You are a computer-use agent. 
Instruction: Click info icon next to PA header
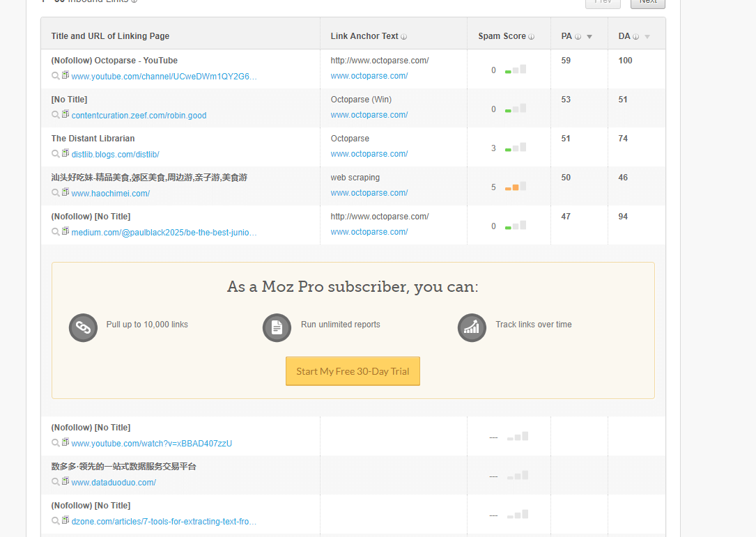click(578, 37)
